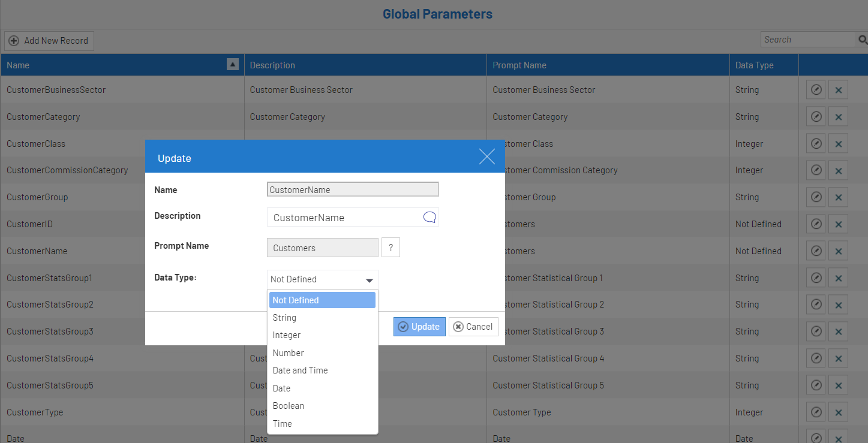Open description translation bubble icon

tap(430, 218)
